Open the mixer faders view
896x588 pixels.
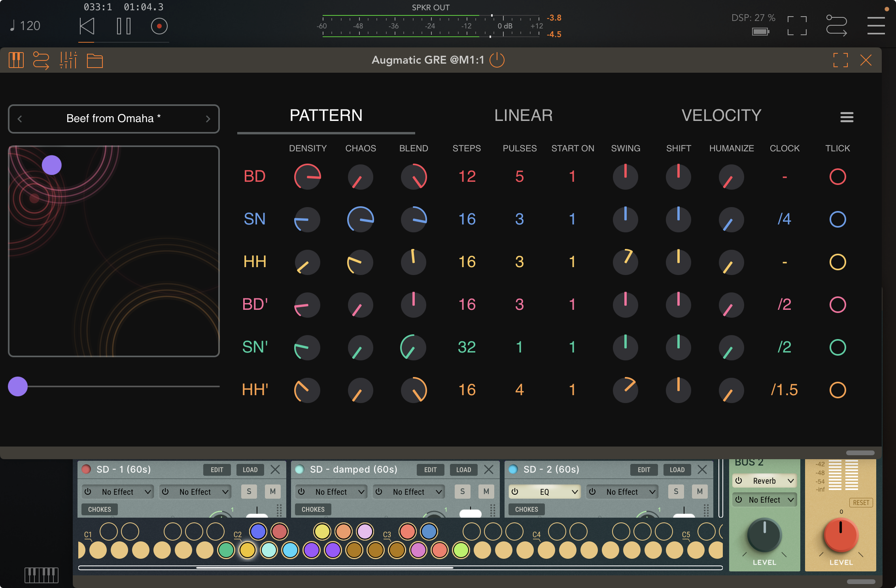68,60
